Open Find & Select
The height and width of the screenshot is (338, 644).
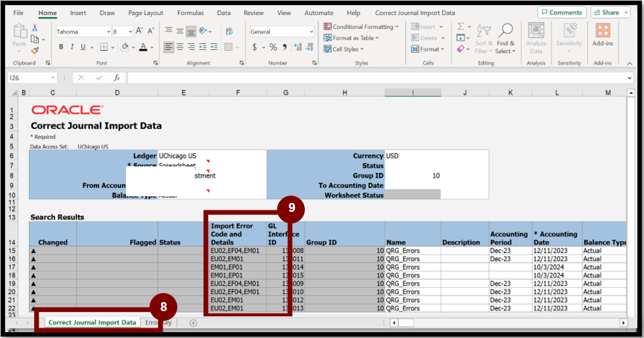[x=505, y=39]
